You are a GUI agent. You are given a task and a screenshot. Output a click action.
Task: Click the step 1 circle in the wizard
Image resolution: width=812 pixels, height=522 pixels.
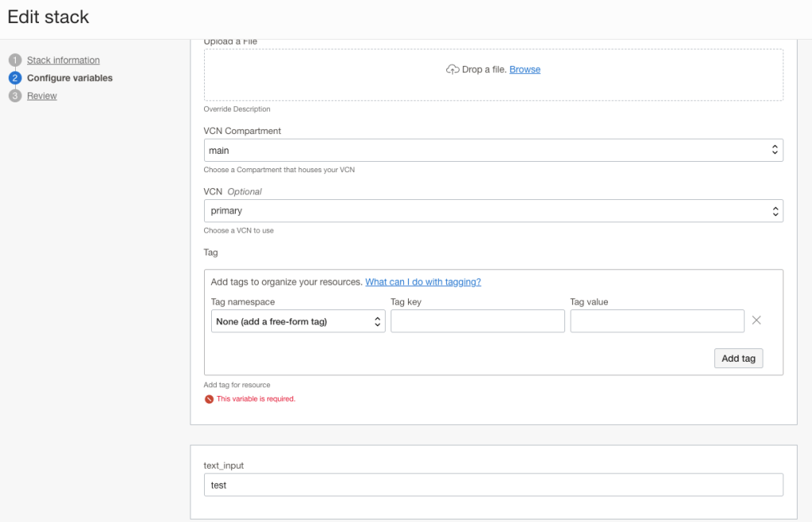coord(14,59)
